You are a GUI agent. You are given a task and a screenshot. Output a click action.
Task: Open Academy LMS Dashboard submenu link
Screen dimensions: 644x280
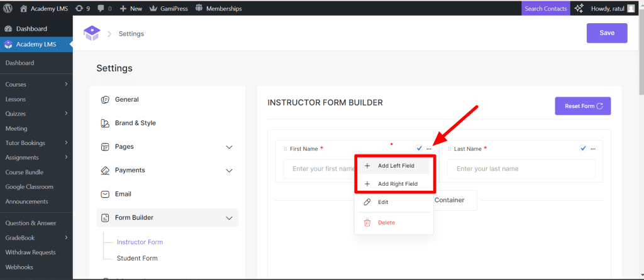(x=19, y=63)
